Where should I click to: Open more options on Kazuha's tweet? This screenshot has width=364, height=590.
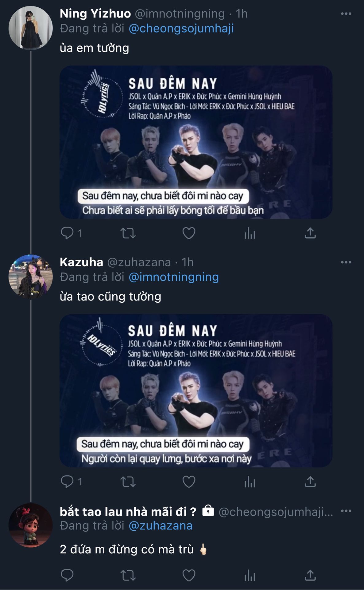pos(346,262)
